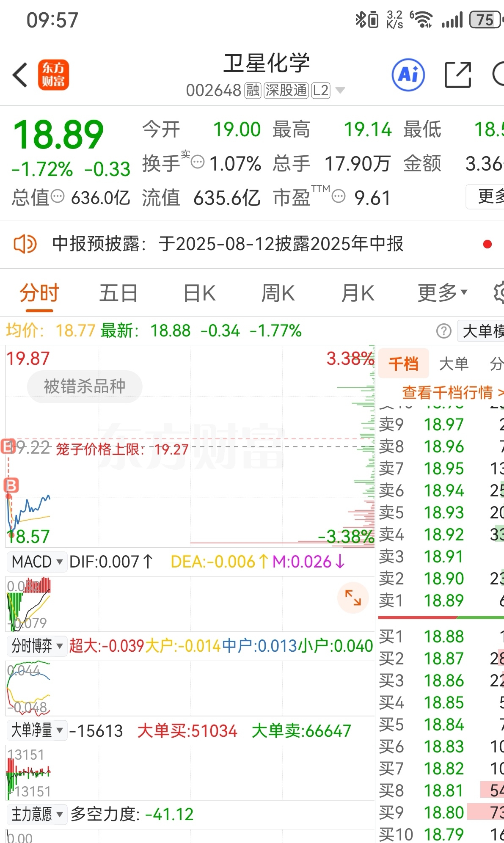504x843 pixels.
Task: Switch to 分时 tab
Action: [39, 293]
